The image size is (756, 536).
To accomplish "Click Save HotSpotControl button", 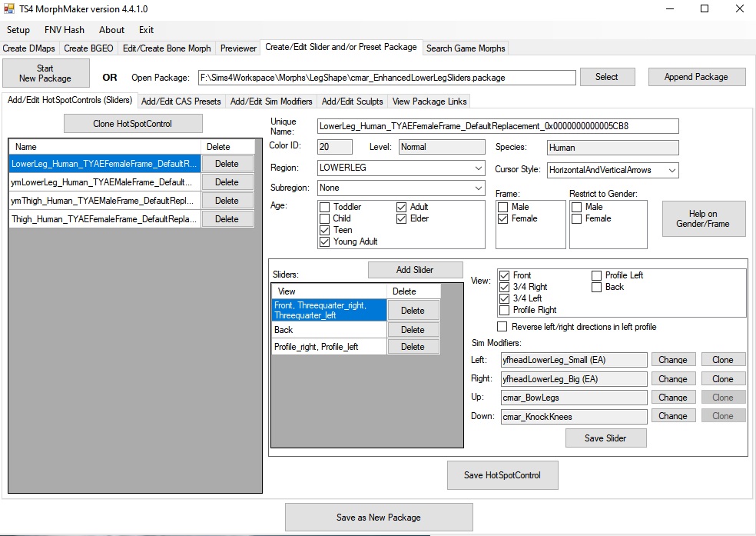I will pyautogui.click(x=502, y=475).
